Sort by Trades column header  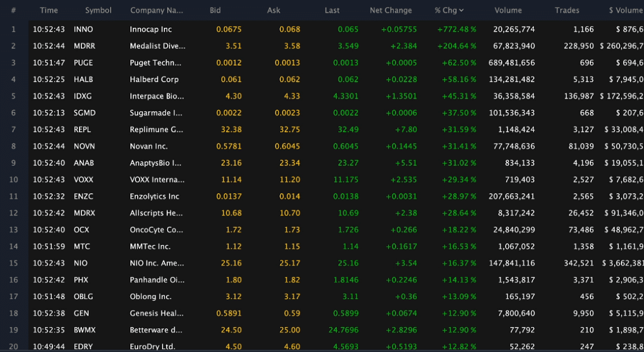pos(567,10)
